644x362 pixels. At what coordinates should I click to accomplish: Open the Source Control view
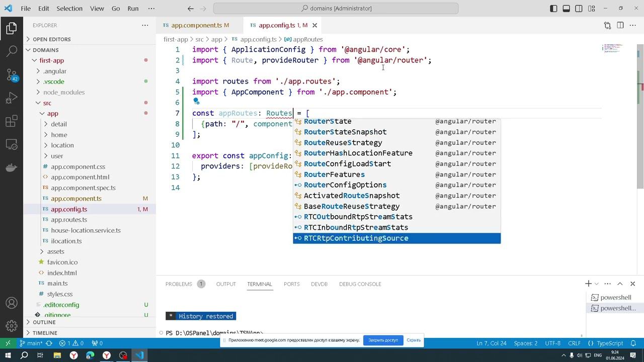click(x=12, y=74)
